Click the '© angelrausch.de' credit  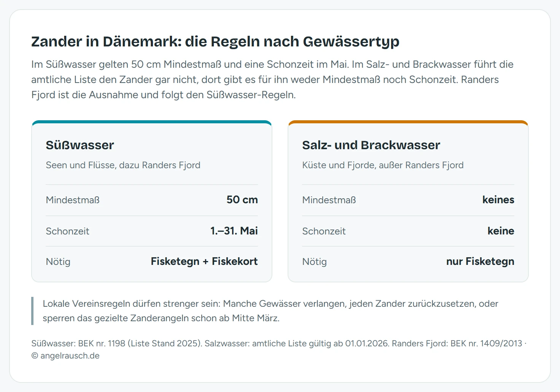coord(65,356)
